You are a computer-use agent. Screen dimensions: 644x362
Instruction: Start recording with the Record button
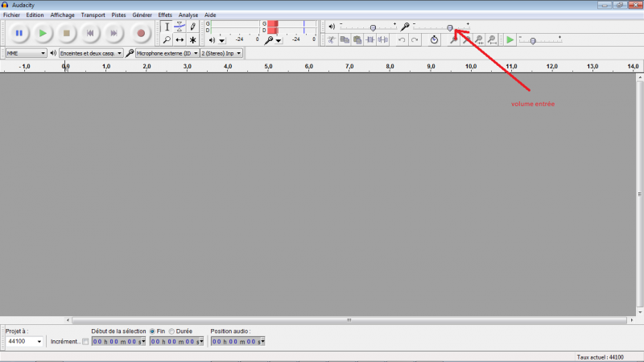141,33
